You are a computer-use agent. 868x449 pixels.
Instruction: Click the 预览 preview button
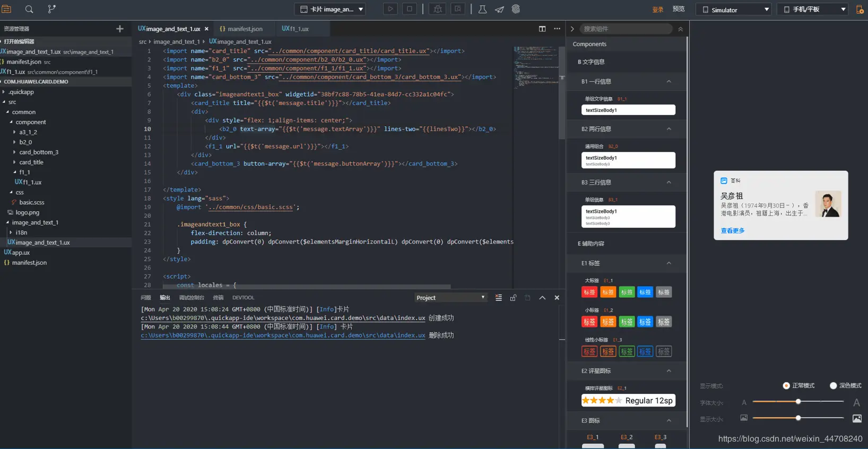(679, 9)
